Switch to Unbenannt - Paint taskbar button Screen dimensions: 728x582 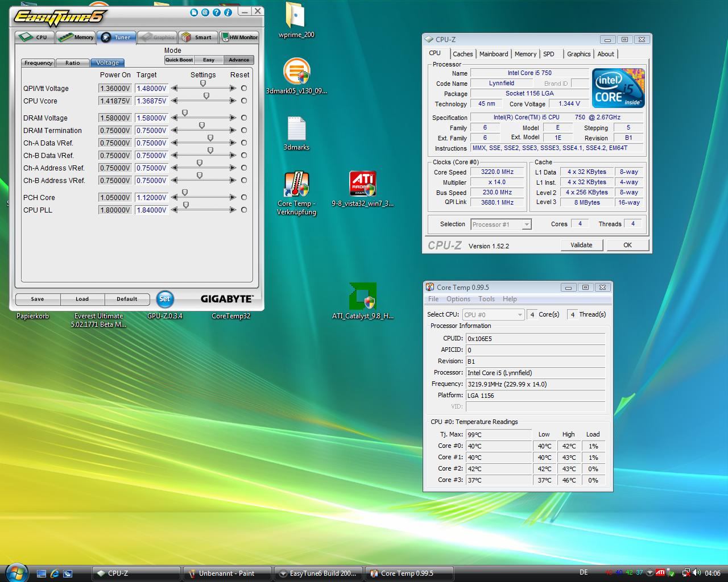click(x=227, y=573)
